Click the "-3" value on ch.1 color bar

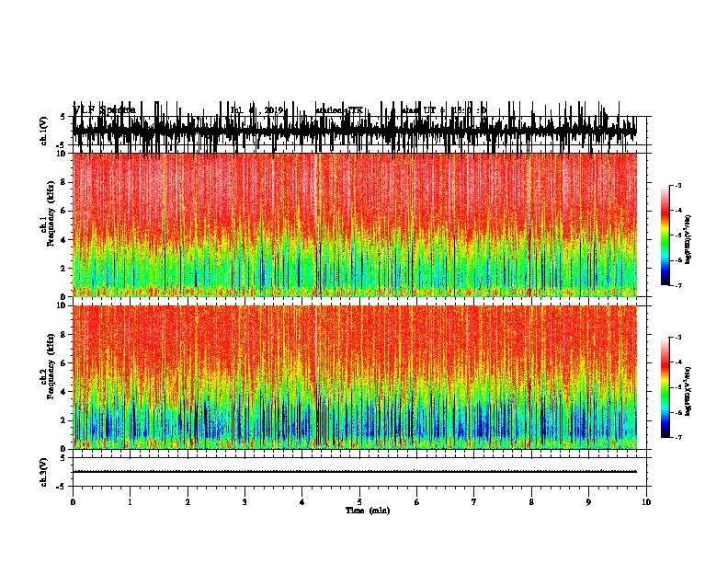(677, 185)
